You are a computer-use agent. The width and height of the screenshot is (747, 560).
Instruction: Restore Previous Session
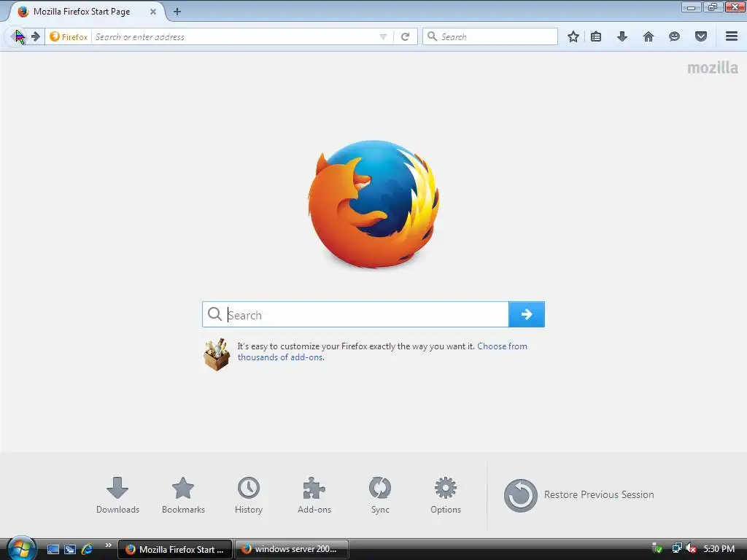click(578, 495)
